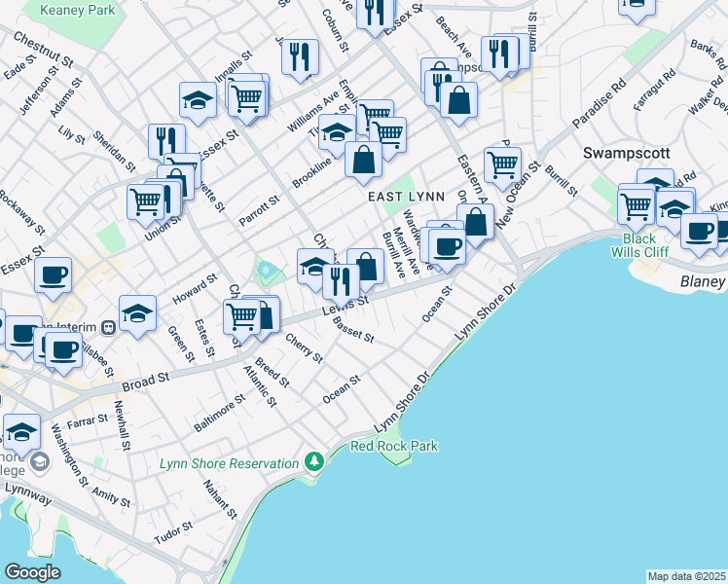
Task: Select the restaurant marker on Lewis St
Action: [341, 282]
